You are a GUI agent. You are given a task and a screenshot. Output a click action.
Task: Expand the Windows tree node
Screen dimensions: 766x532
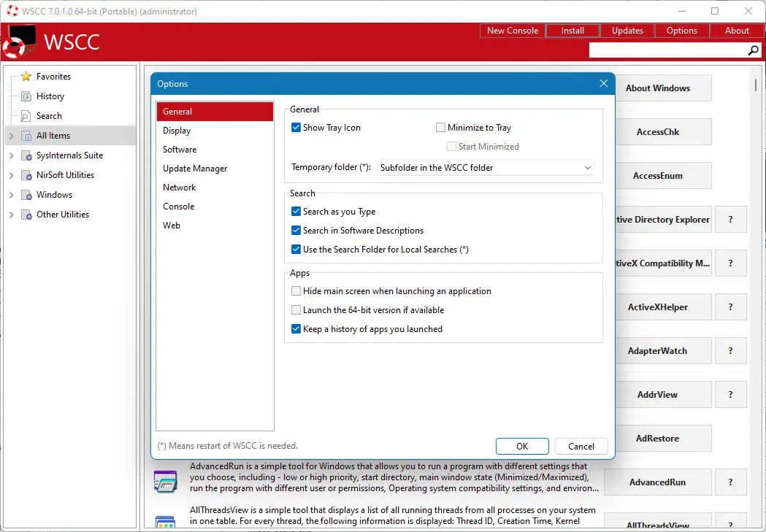pos(11,195)
